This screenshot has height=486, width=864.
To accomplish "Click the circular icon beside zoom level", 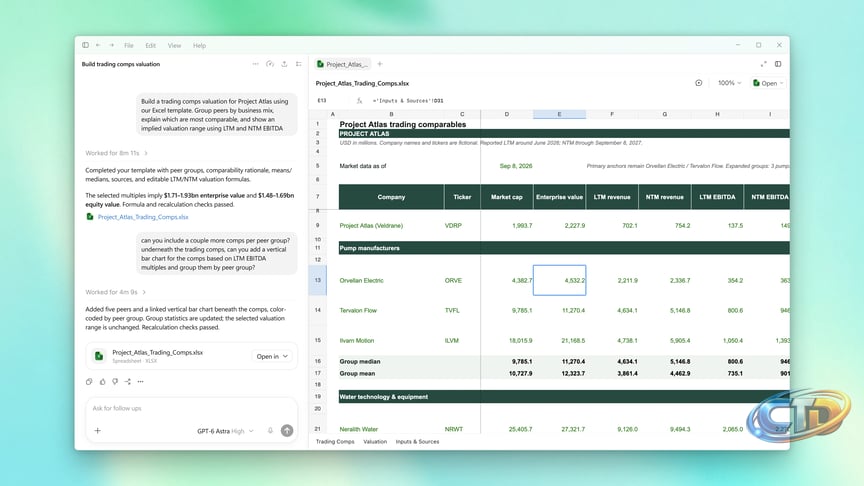I will pyautogui.click(x=699, y=83).
